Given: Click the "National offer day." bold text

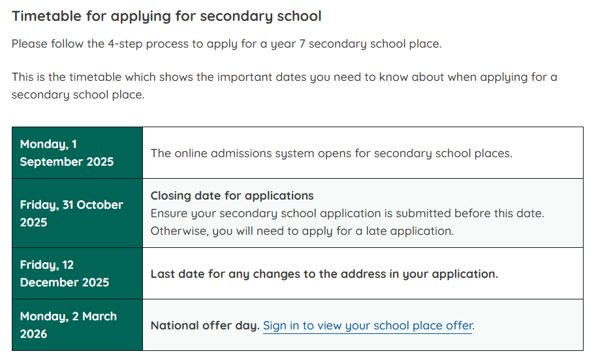Looking at the screenshot, I should click(x=205, y=325).
